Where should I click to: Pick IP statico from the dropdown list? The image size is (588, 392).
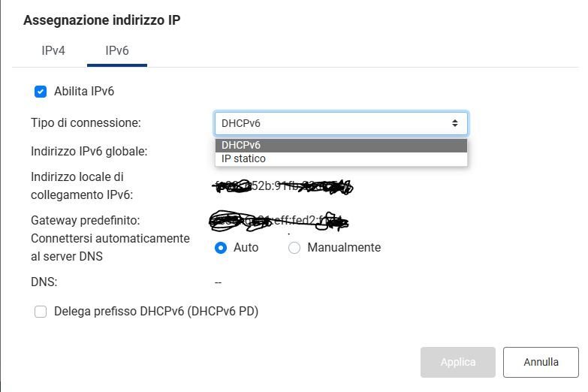(341, 158)
